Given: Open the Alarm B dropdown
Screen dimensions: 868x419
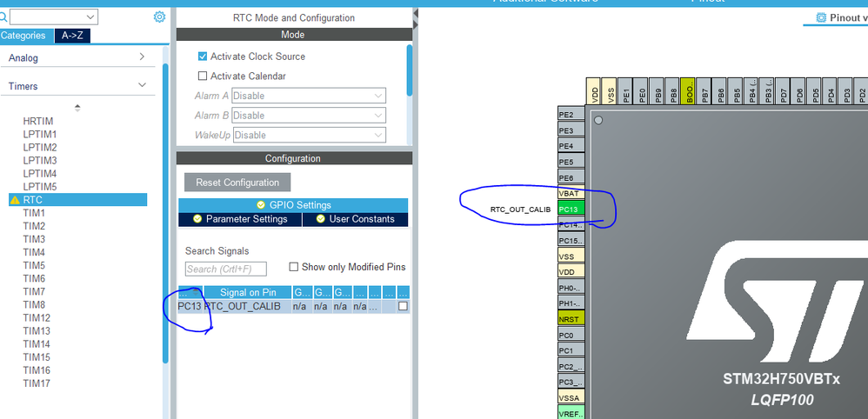Looking at the screenshot, I should coord(309,115).
